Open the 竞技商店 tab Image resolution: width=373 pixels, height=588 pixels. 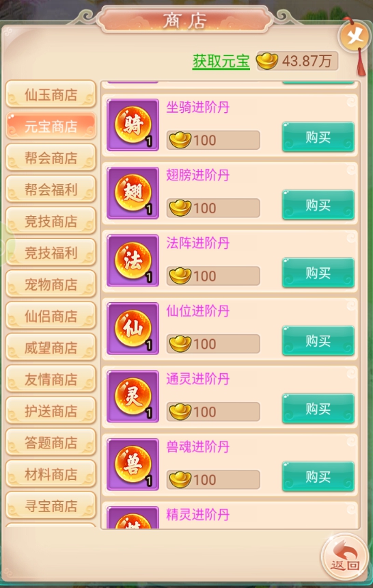(51, 222)
